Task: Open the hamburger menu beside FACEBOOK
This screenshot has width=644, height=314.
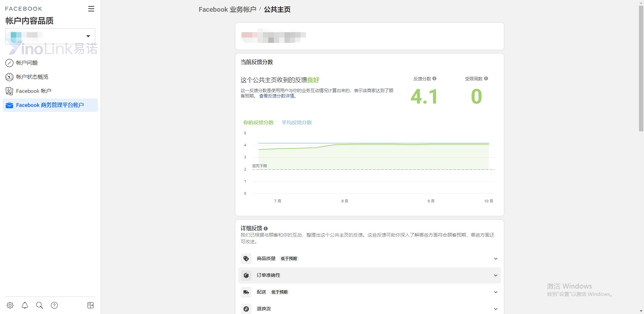Action: pyautogui.click(x=91, y=9)
